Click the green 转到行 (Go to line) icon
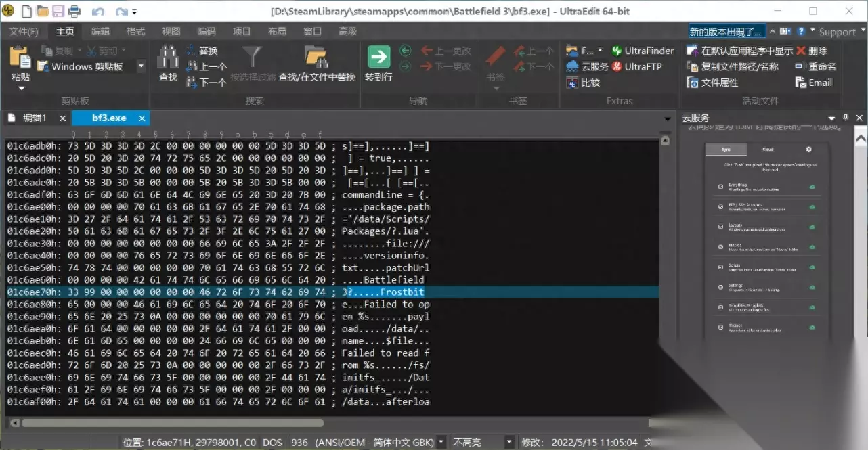 (378, 56)
